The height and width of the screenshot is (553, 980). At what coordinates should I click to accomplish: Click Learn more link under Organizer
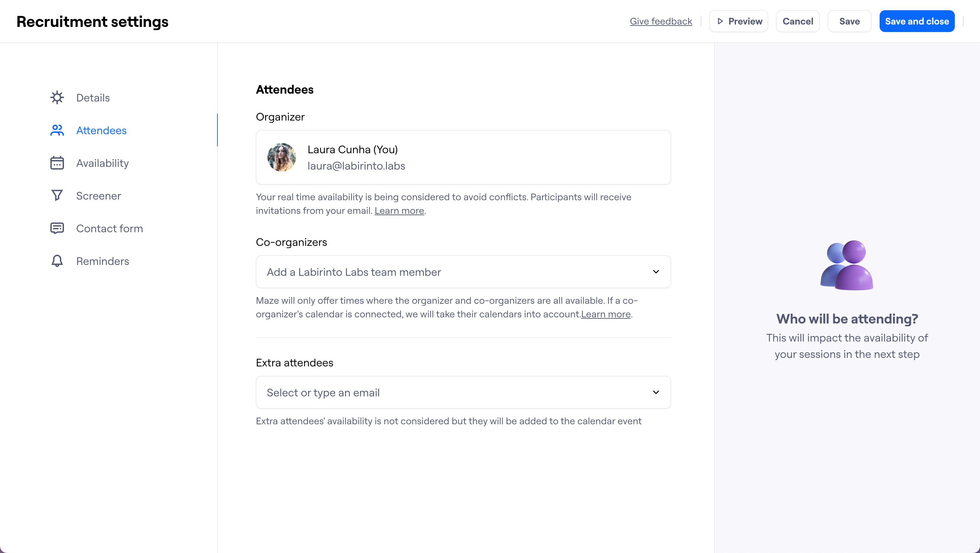tap(399, 211)
